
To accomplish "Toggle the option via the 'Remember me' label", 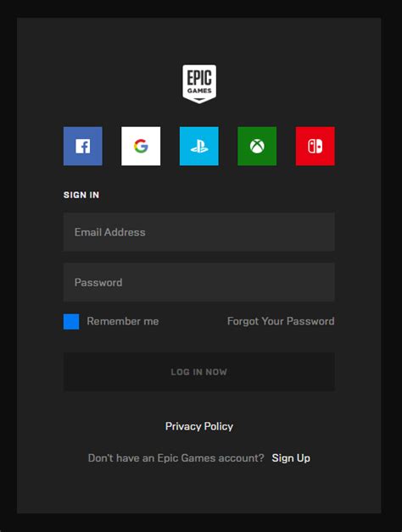I will pos(123,321).
